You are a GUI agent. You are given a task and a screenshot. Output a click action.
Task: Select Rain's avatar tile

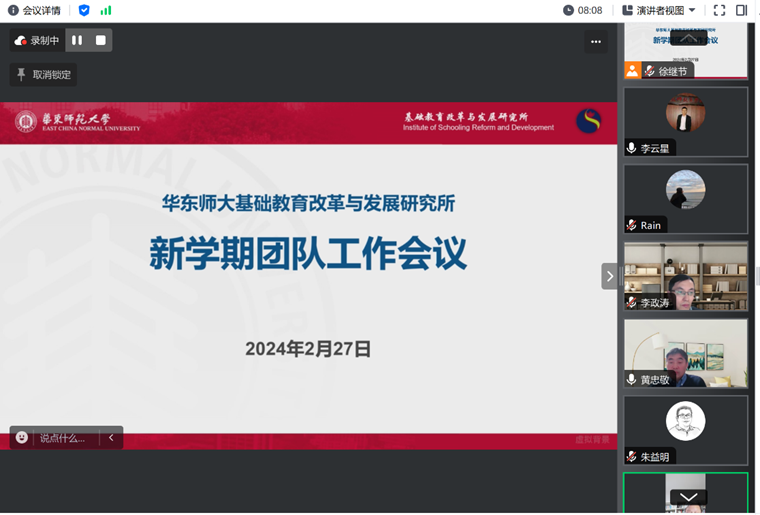point(685,199)
